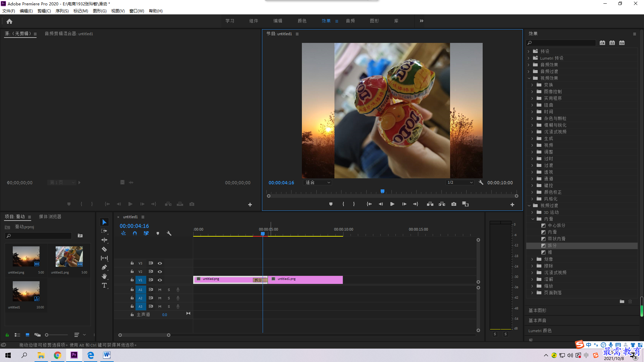This screenshot has width=644, height=362.
Task: Open the 基本图形 panel
Action: pyautogui.click(x=537, y=311)
